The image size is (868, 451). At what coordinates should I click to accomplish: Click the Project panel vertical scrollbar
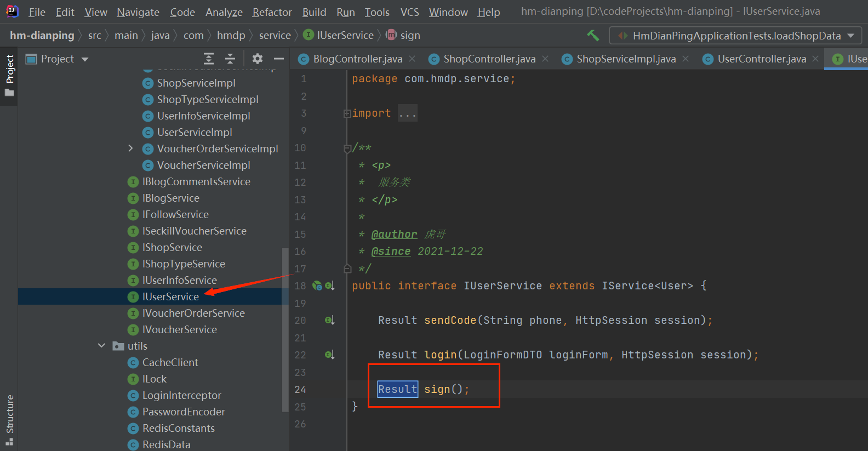coord(285,329)
